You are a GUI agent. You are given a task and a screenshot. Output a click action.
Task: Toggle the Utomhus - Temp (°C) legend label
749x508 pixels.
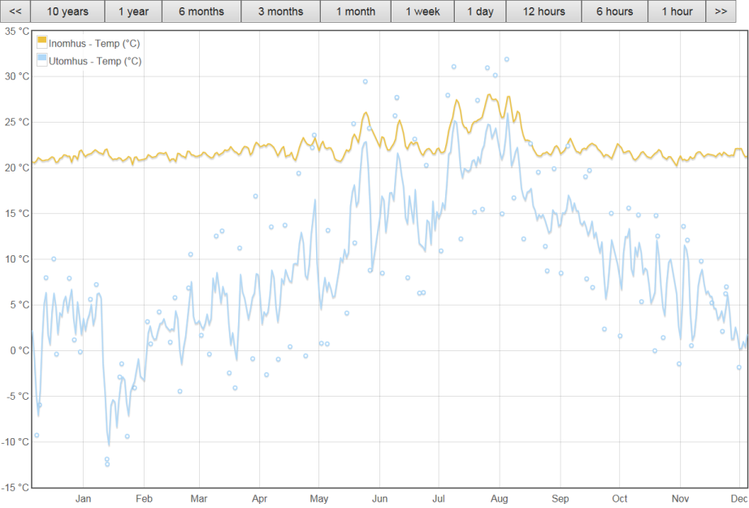(95, 61)
